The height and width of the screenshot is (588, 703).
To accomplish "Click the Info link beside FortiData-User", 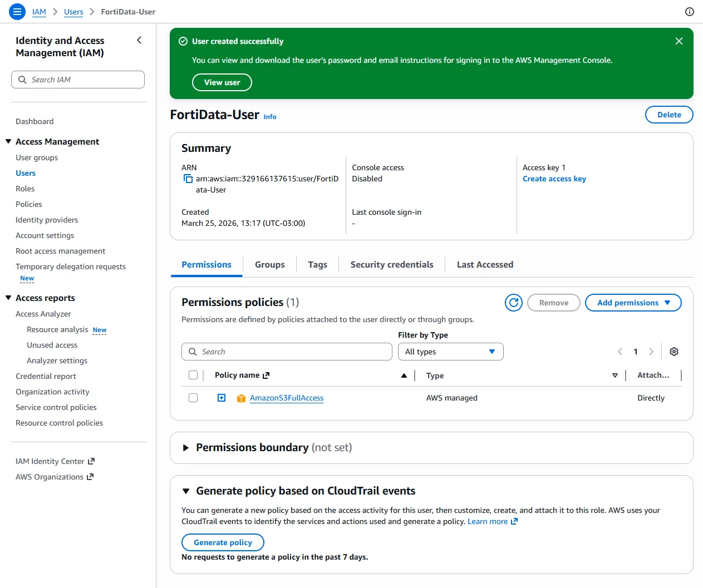I will [x=270, y=117].
